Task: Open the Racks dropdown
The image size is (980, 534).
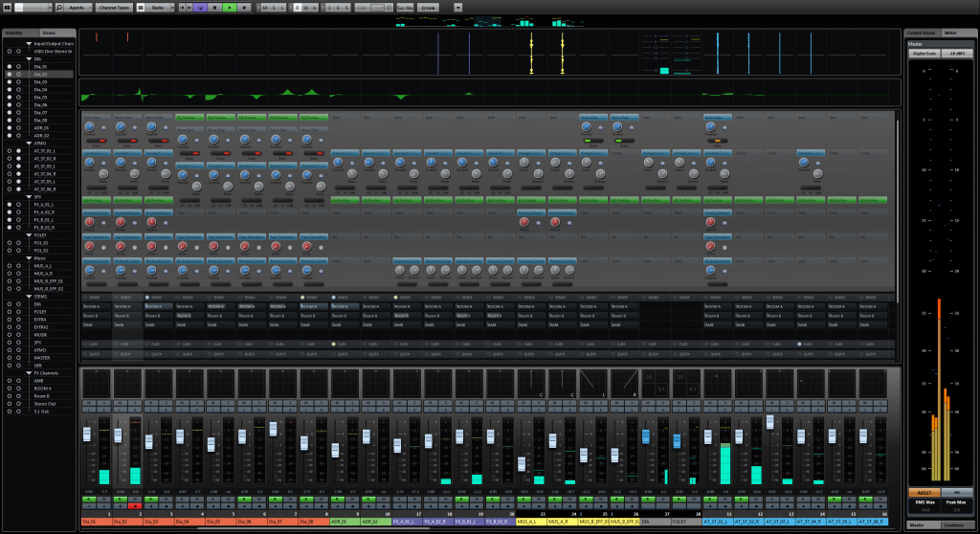Action: click(x=161, y=7)
